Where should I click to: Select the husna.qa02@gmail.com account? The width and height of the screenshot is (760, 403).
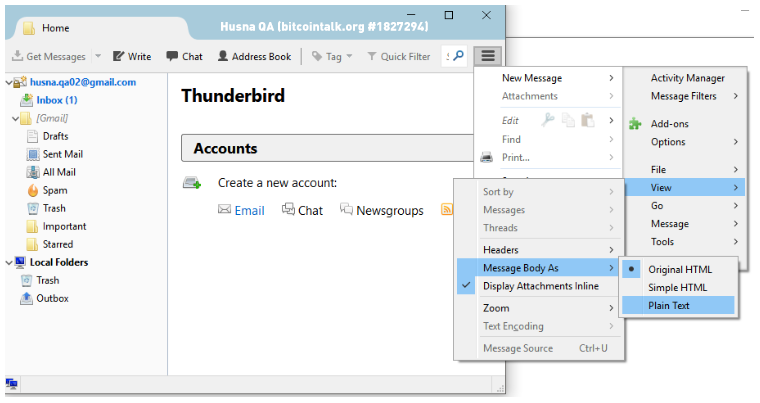click(83, 82)
